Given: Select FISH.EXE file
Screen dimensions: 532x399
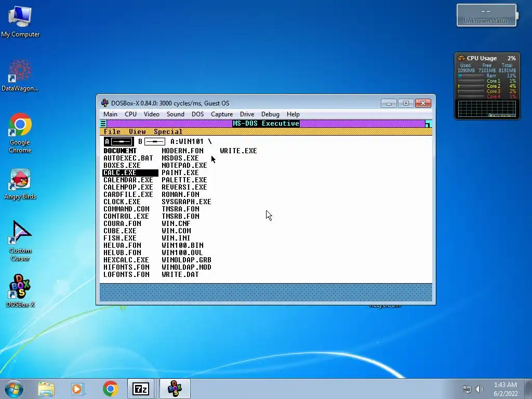Looking at the screenshot, I should pyautogui.click(x=120, y=238).
